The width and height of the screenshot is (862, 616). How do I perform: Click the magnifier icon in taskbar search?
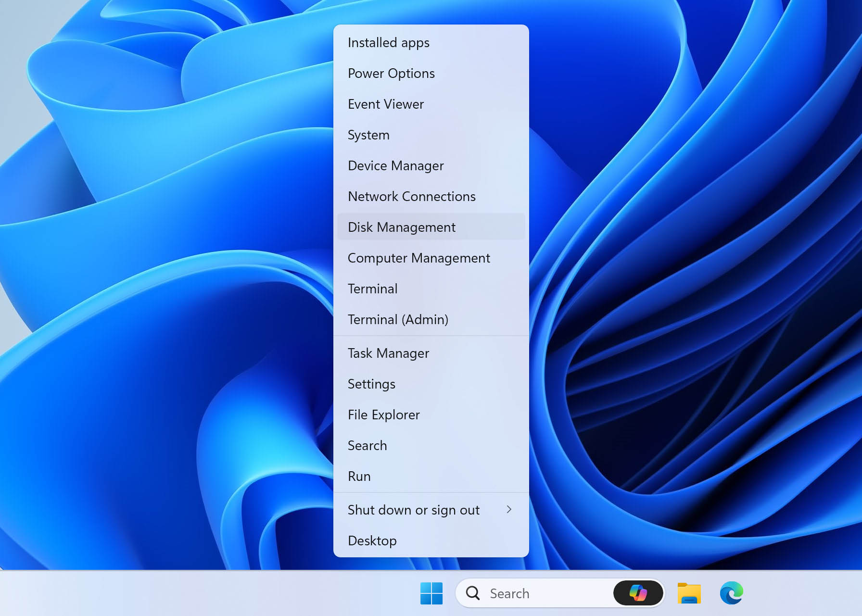(473, 593)
